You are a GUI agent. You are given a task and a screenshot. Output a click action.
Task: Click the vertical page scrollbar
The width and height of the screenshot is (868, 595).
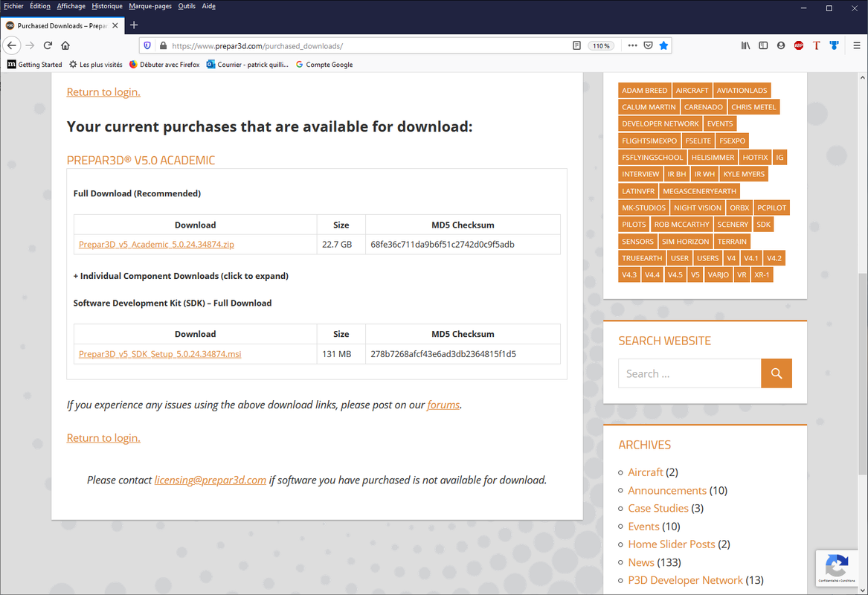[x=863, y=373]
